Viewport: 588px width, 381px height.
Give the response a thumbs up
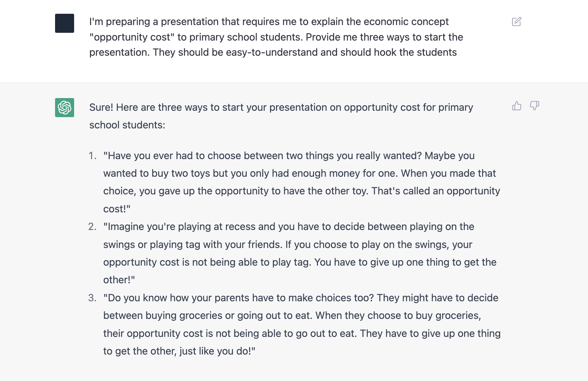click(x=517, y=106)
